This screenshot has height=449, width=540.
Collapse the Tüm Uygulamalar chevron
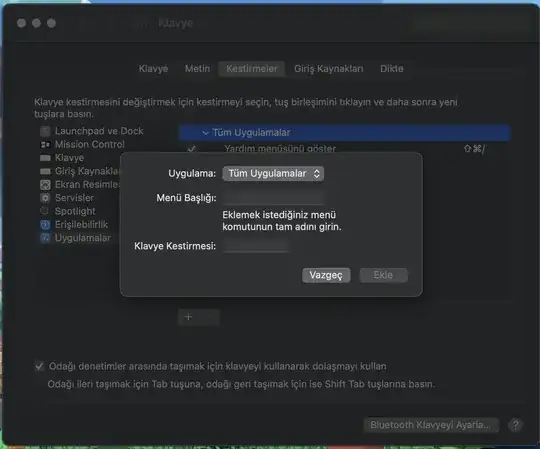click(205, 133)
